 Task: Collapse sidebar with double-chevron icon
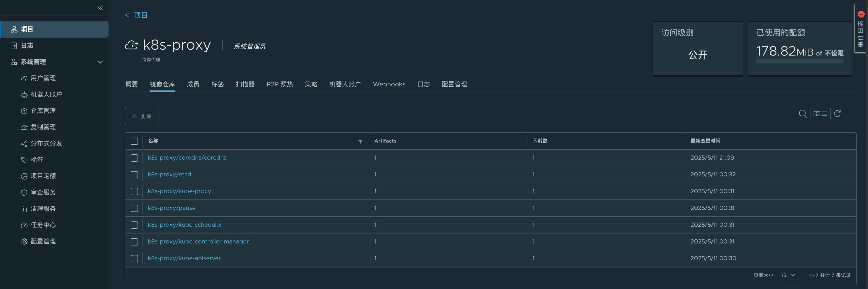point(100,7)
